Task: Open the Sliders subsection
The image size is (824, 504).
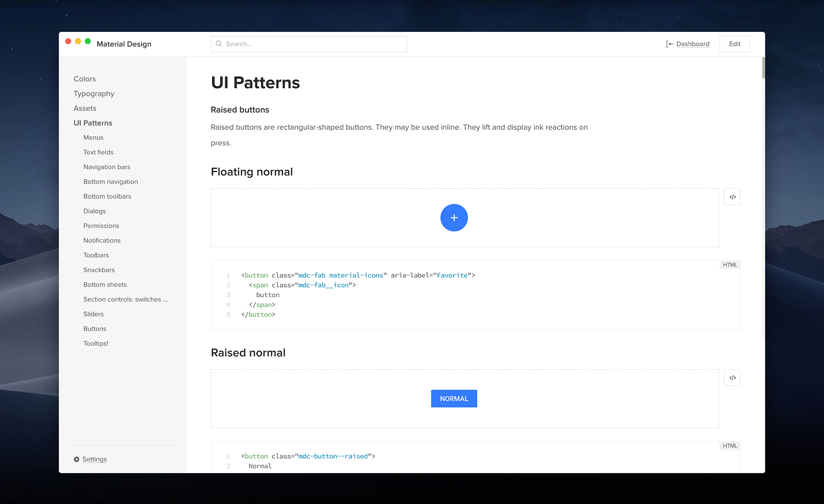Action: pyautogui.click(x=93, y=314)
